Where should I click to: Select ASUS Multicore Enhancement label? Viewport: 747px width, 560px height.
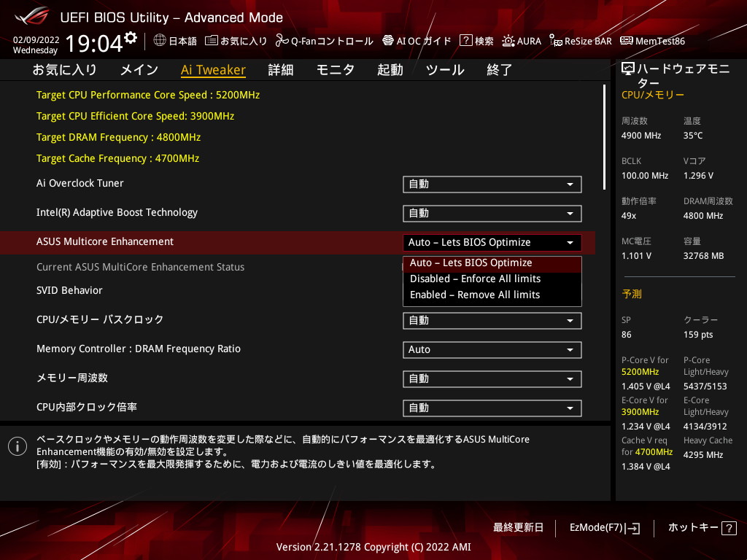click(105, 241)
